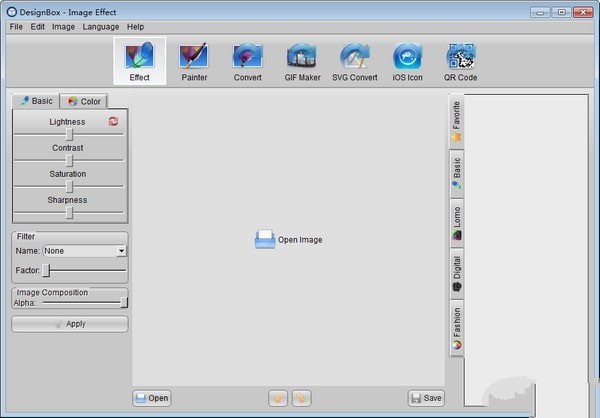Click the undo arrow button
The height and width of the screenshot is (418, 600).
pos(278,398)
